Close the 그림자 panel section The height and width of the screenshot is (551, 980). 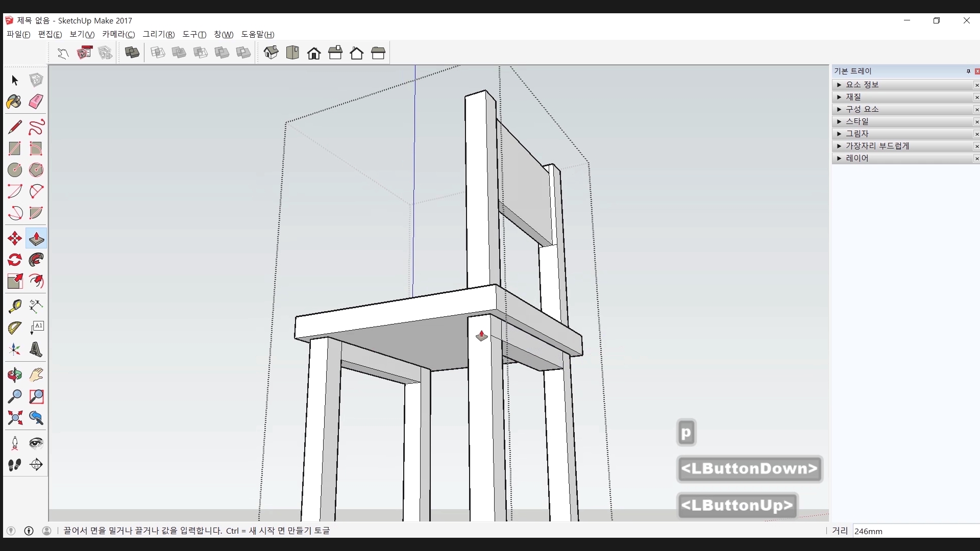tap(976, 134)
